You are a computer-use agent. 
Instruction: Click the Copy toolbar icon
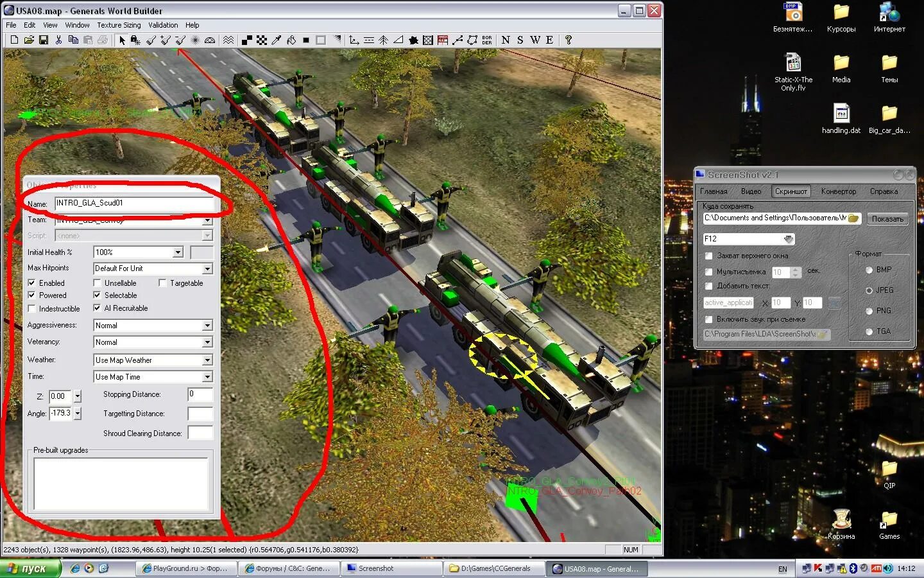click(73, 40)
